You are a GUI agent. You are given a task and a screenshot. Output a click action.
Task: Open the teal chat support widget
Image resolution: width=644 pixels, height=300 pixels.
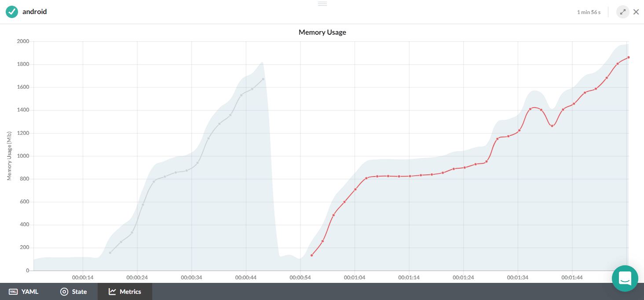point(625,278)
